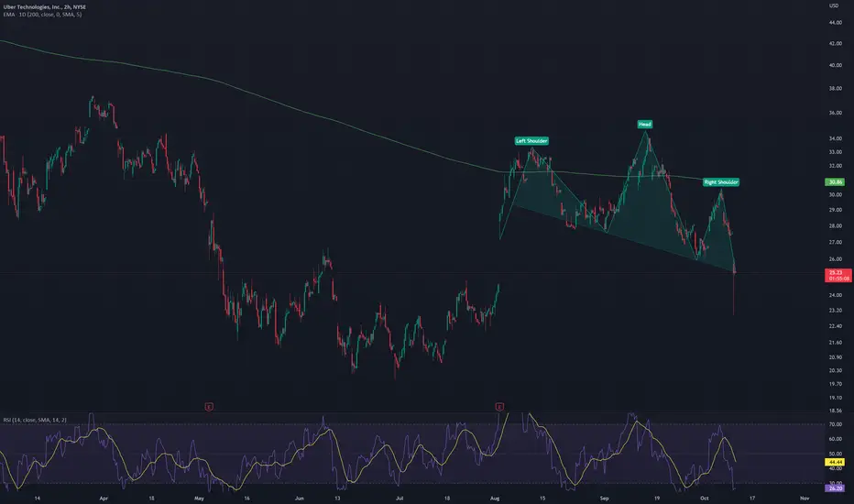
Task: Select the 'Left Shoulder' pattern label
Action: 531,140
